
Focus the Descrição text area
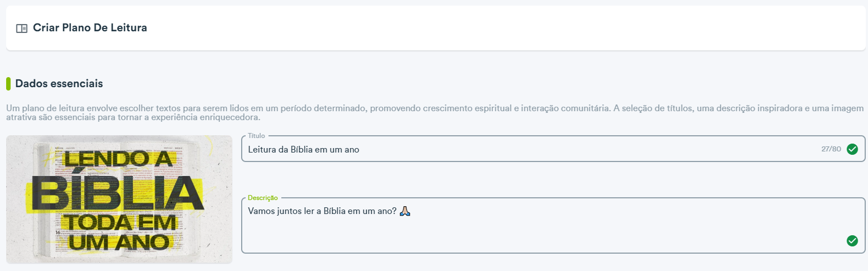click(x=553, y=226)
